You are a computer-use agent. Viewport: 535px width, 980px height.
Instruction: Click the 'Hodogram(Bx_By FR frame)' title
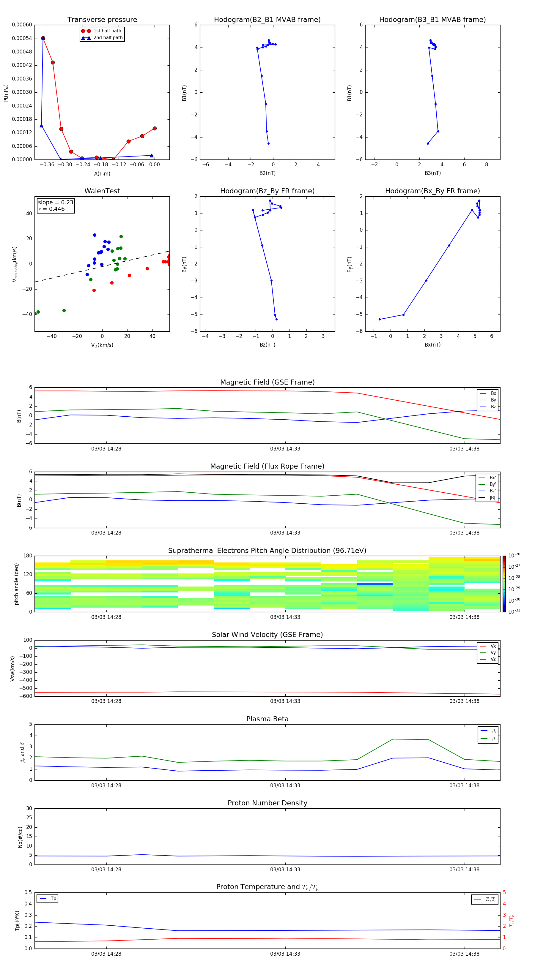(432, 191)
